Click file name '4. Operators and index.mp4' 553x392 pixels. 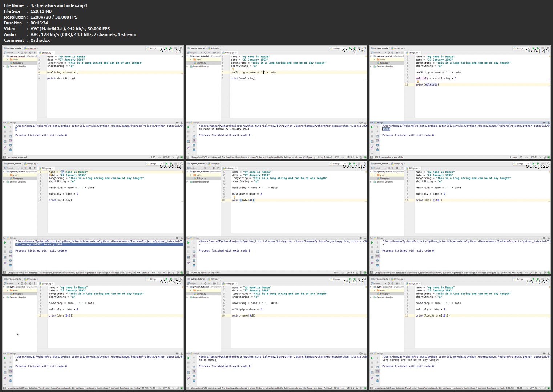[59, 5]
